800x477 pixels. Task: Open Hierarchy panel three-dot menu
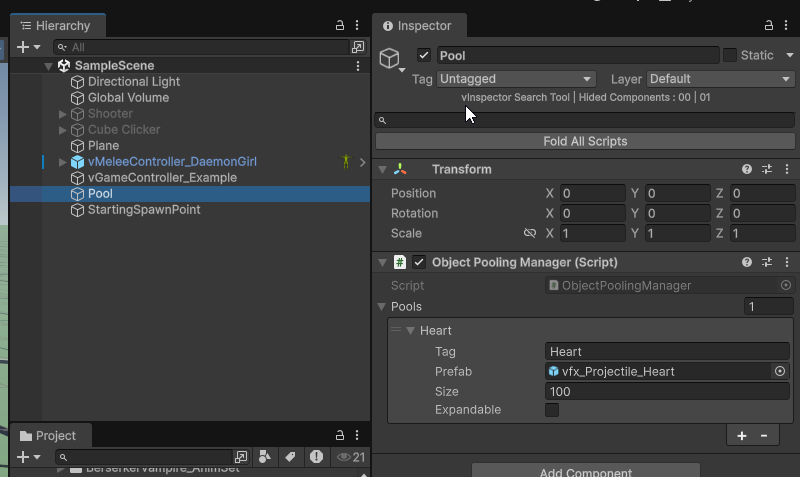[x=357, y=25]
